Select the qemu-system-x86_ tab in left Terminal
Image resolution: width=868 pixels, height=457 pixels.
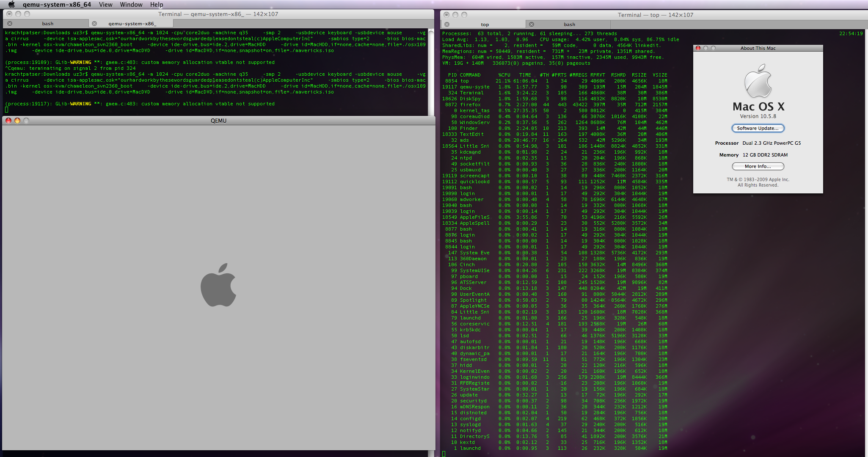(x=132, y=24)
